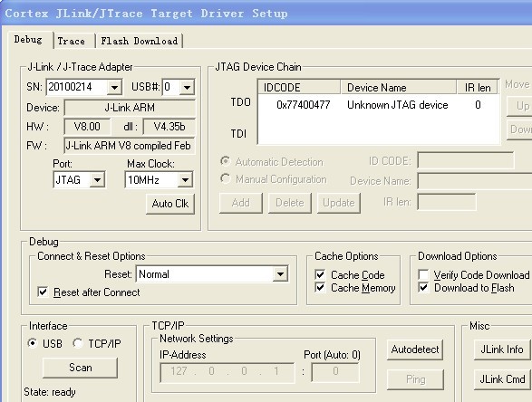Focus the ID CODE input field
The width and height of the screenshot is (532, 402).
pos(466,160)
